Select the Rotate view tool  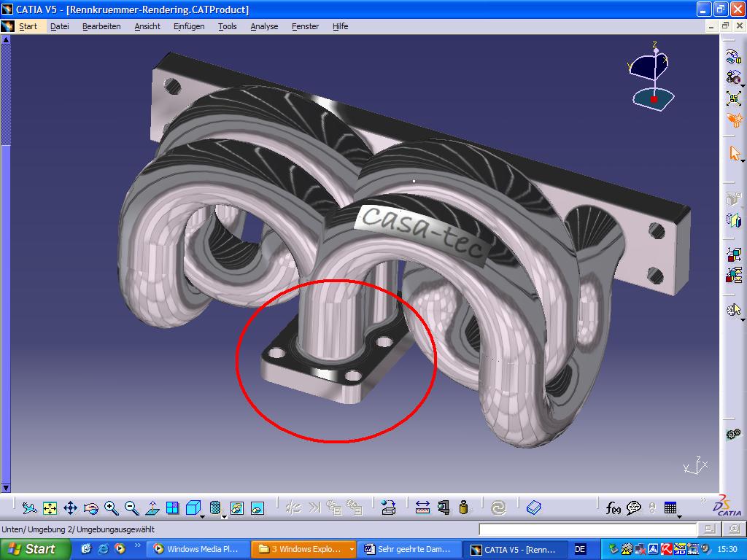coord(90,508)
